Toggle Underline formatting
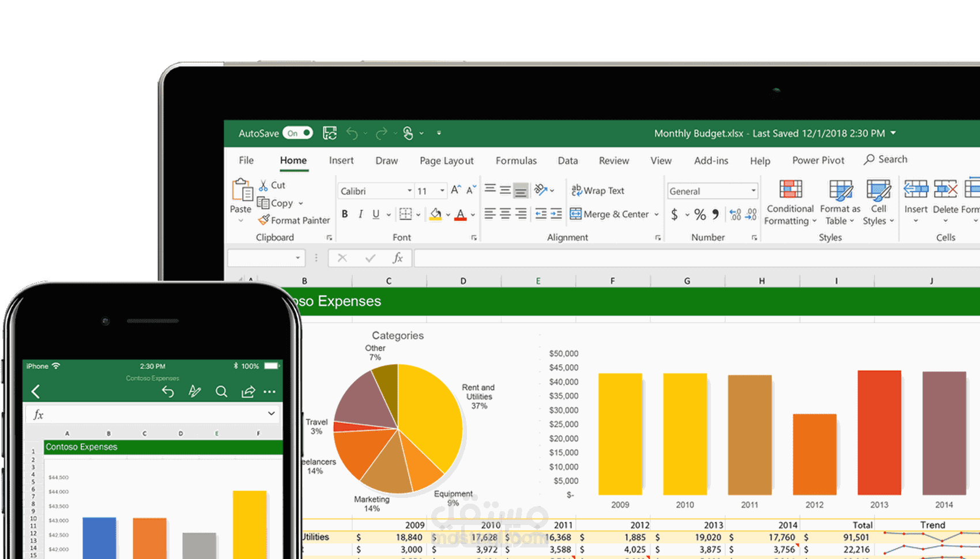 pyautogui.click(x=376, y=214)
